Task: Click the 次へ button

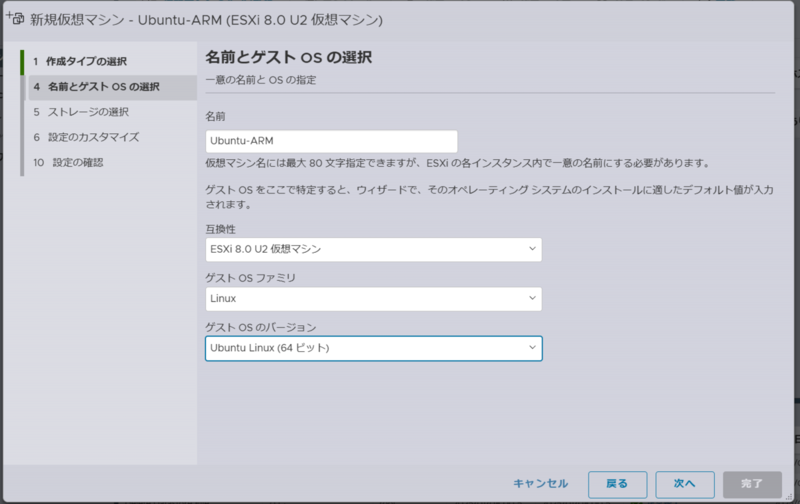Action: coord(685,484)
